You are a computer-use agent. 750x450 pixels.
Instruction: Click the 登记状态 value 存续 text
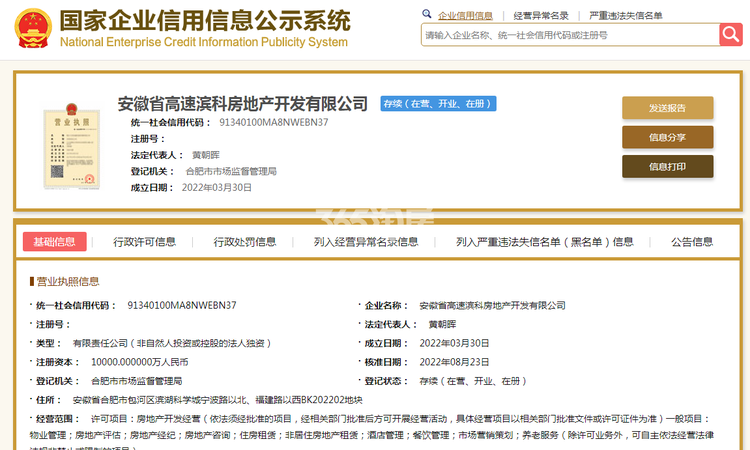point(473,381)
